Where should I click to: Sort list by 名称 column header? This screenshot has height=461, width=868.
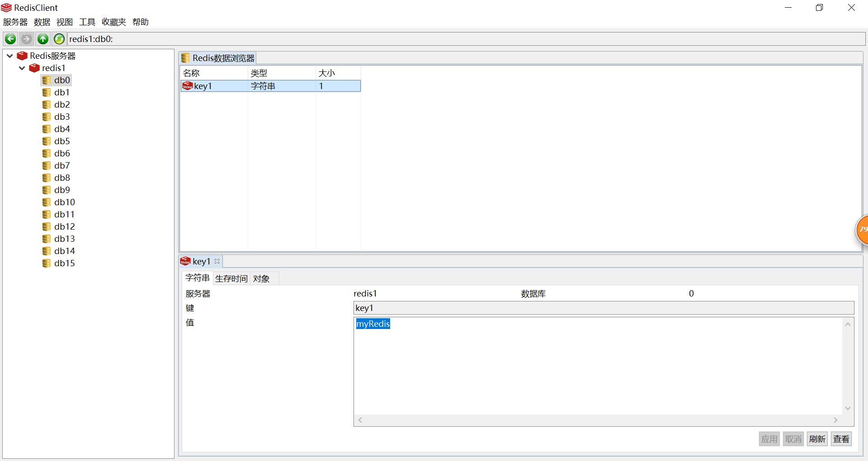click(214, 73)
